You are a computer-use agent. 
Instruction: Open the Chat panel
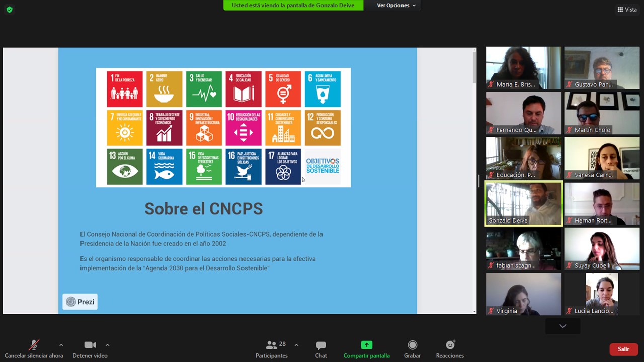tap(320, 349)
